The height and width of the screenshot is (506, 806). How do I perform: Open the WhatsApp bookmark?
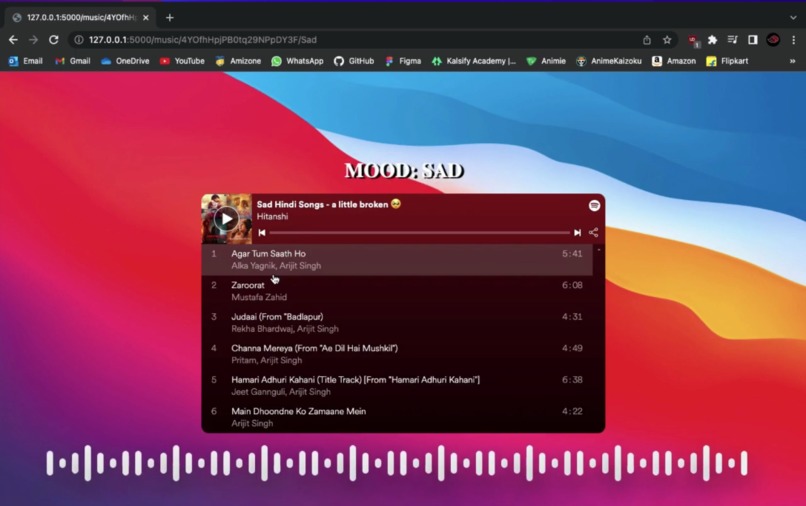(298, 61)
